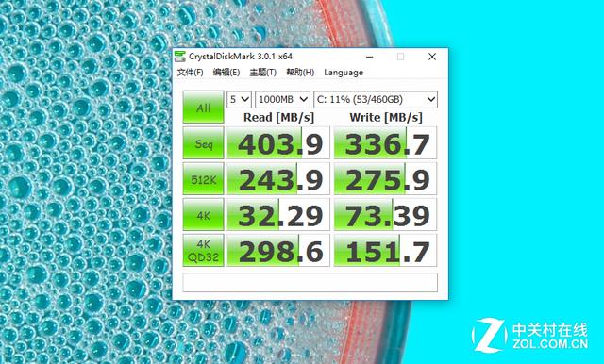Click the 4K QD32 read value 298.6
The width and height of the screenshot is (604, 364).
coord(278,250)
